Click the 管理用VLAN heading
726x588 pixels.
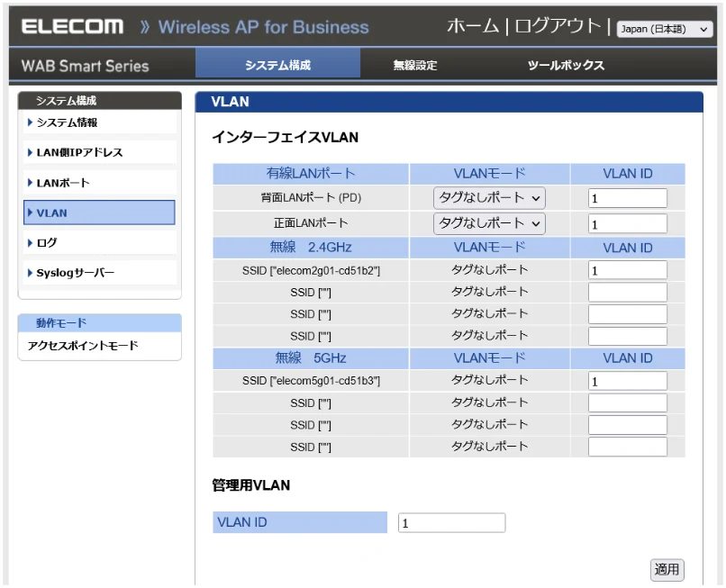251,485
